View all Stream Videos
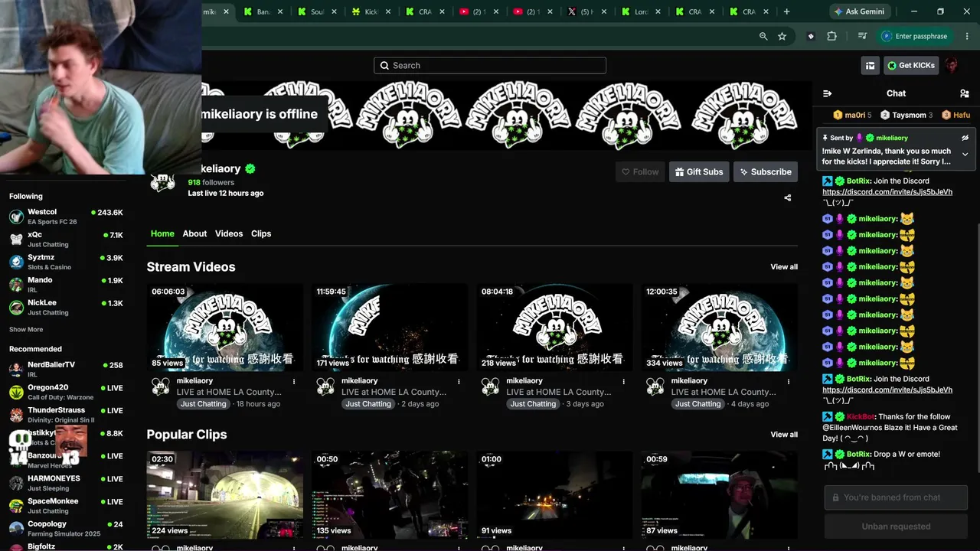The image size is (980, 551). (784, 267)
